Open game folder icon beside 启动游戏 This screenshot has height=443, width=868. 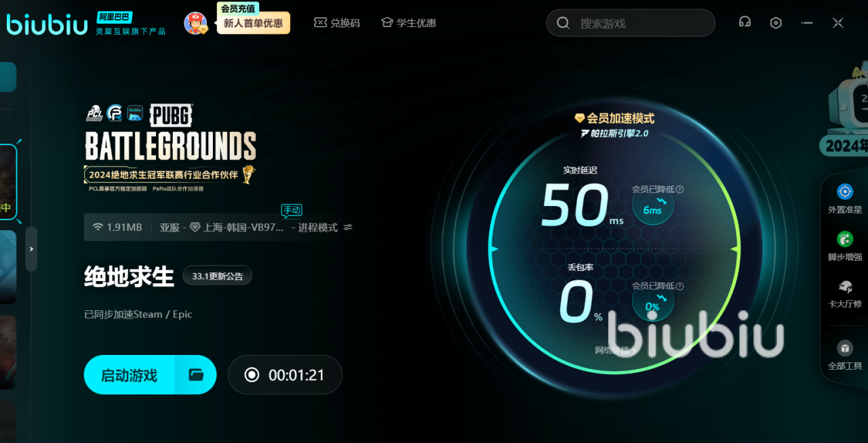click(x=196, y=375)
